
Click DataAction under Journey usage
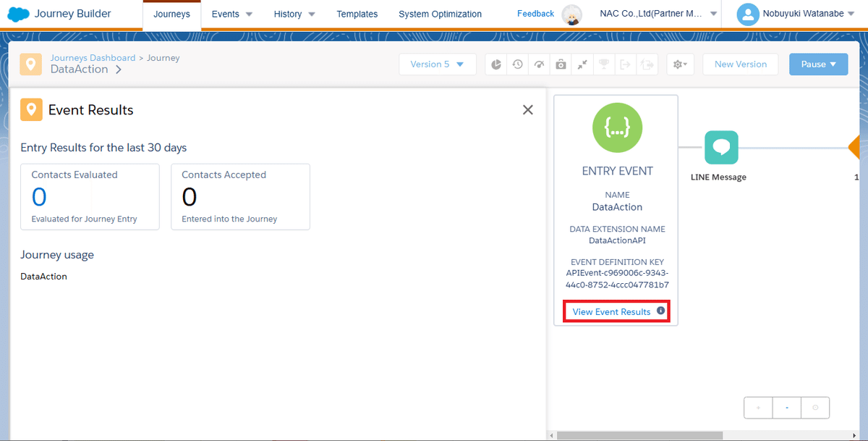click(43, 277)
